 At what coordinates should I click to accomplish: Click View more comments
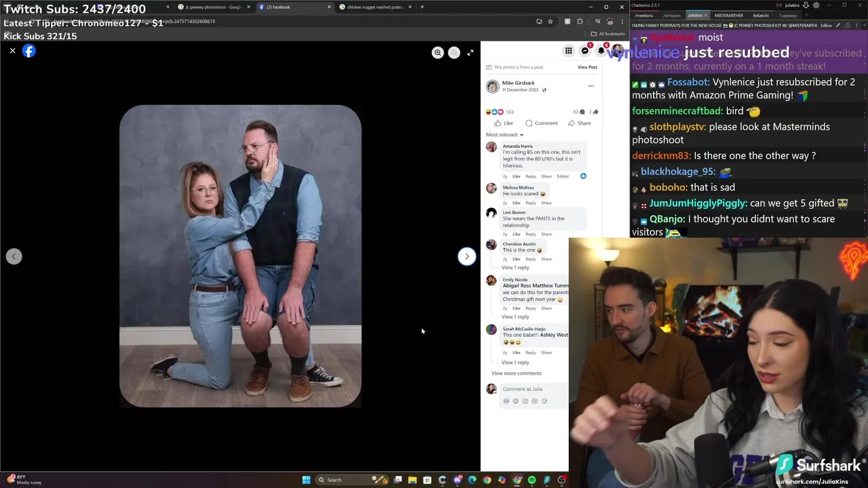coord(516,373)
